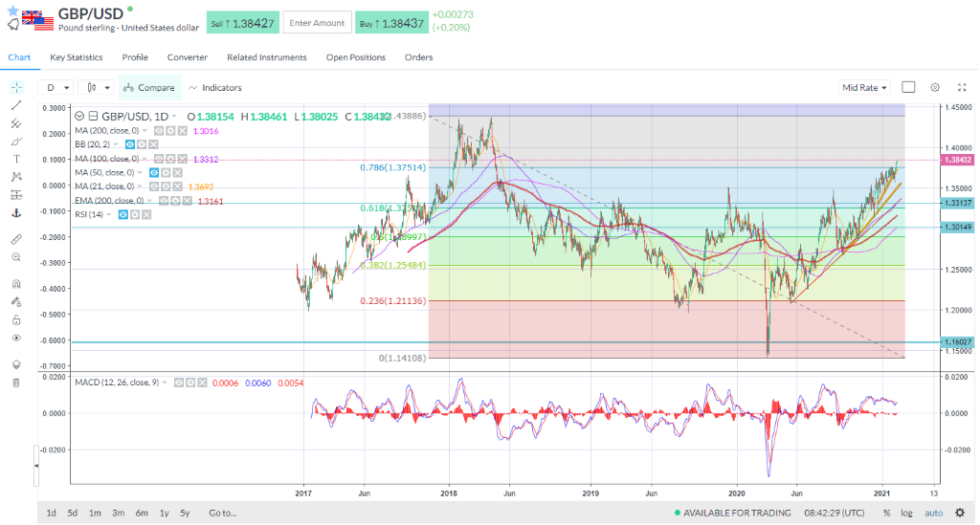Viewport: 980px width, 525px height.
Task: Select the text annotation tool
Action: coord(16,159)
